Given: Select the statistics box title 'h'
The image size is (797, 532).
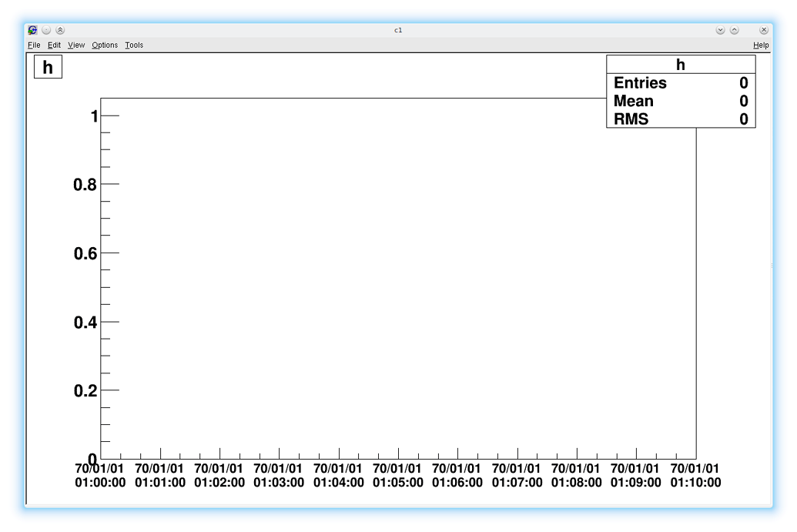Looking at the screenshot, I should (681, 65).
